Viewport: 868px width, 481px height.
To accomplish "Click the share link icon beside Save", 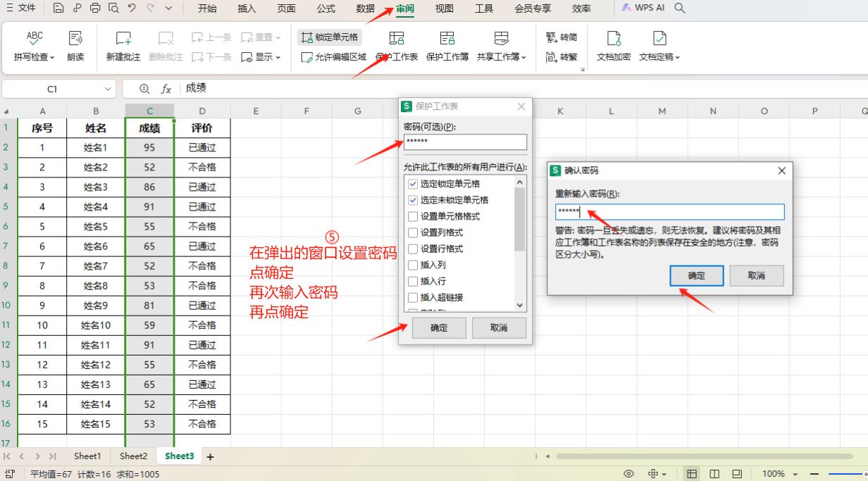I will [x=77, y=8].
